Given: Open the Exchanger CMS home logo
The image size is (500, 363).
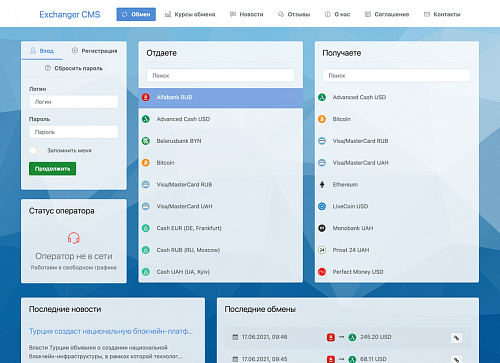Looking at the screenshot, I should pyautogui.click(x=70, y=15).
